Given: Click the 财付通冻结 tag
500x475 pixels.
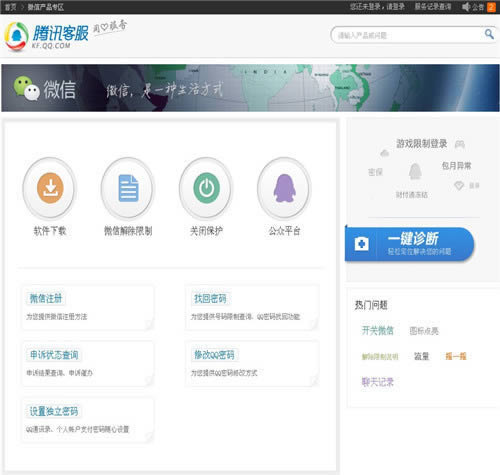Looking at the screenshot, I should tap(412, 195).
